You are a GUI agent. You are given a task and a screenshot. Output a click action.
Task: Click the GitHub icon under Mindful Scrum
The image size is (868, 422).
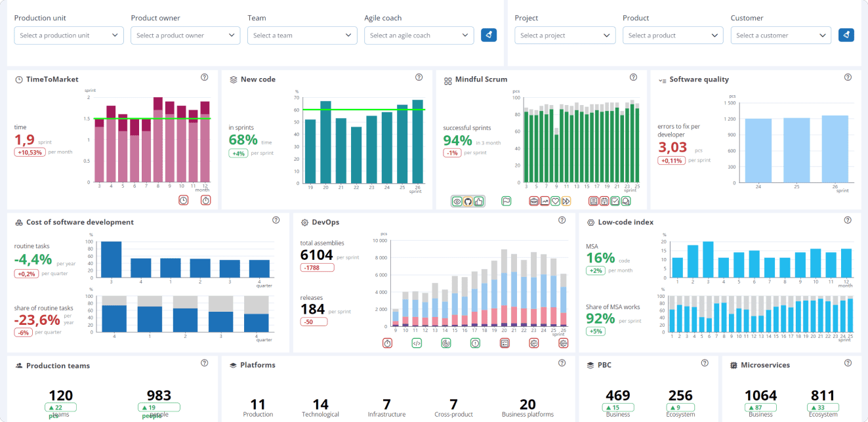(x=468, y=201)
